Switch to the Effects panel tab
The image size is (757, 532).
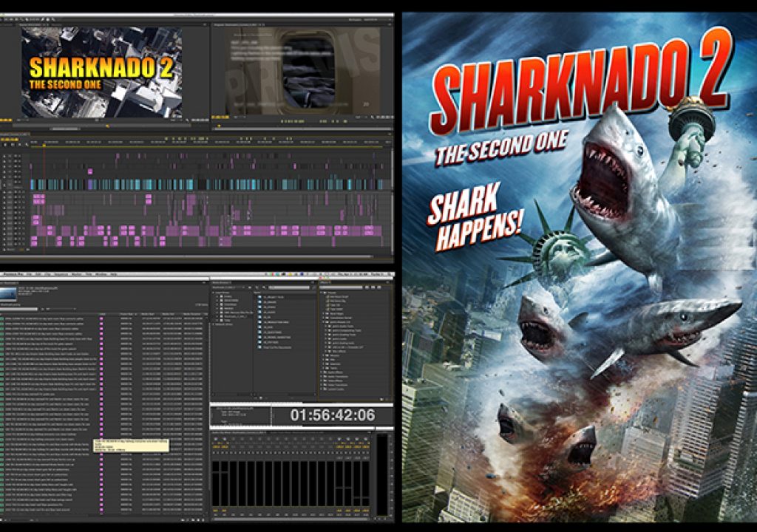click(325, 282)
